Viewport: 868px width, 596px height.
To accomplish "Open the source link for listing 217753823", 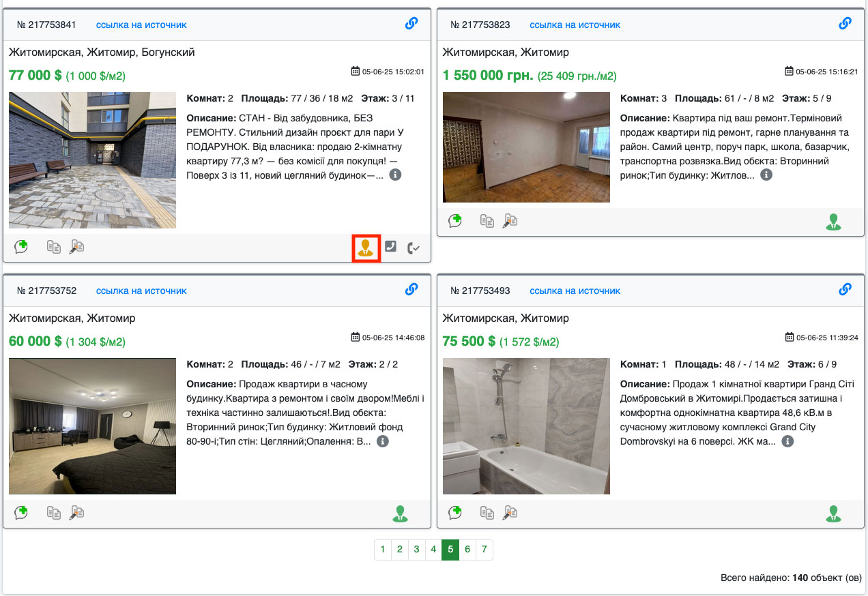I will 575,25.
